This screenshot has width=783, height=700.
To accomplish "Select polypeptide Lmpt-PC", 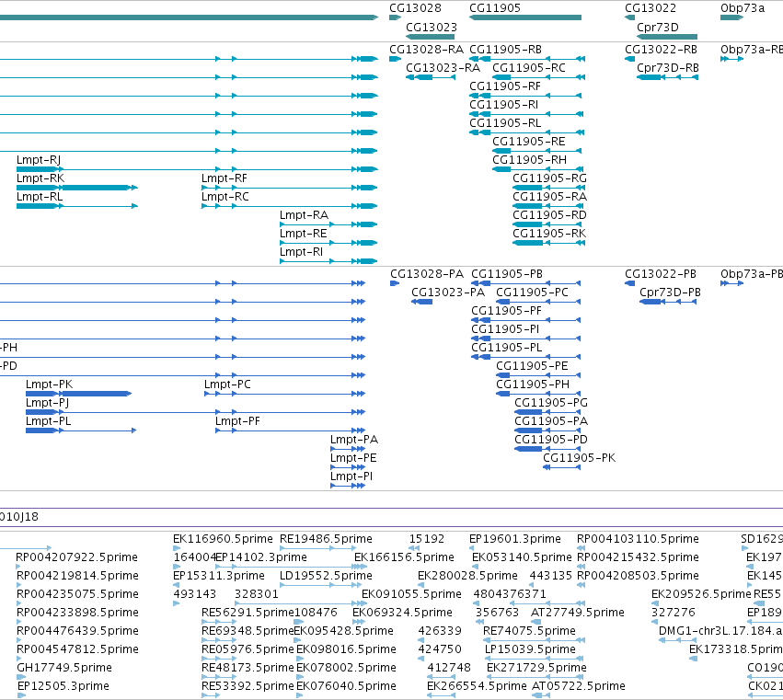I will (x=227, y=384).
